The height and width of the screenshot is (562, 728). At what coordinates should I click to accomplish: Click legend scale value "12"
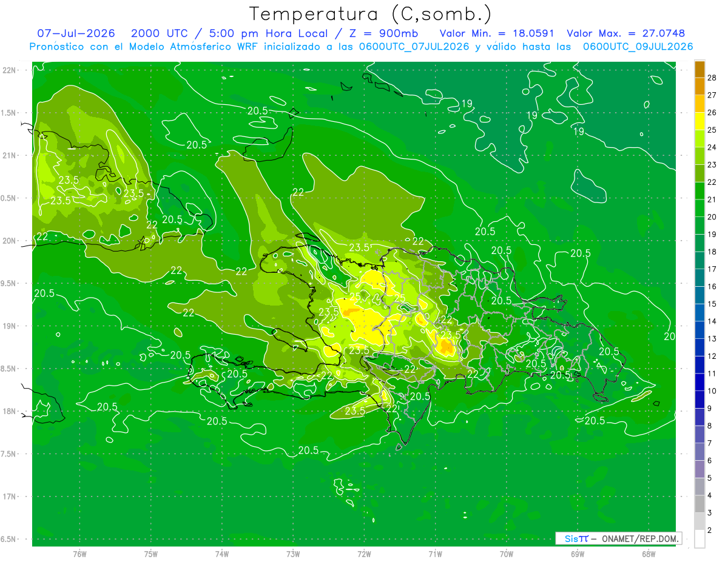click(x=712, y=356)
